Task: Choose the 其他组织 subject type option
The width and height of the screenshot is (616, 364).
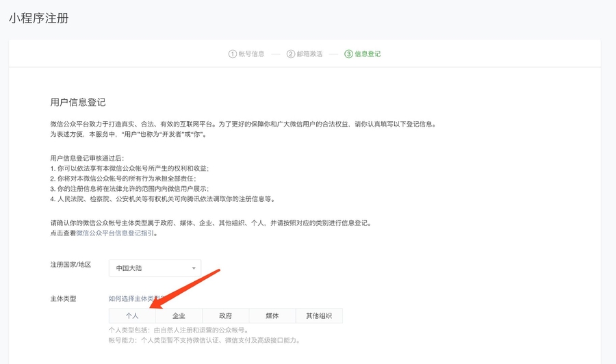Action: point(319,316)
